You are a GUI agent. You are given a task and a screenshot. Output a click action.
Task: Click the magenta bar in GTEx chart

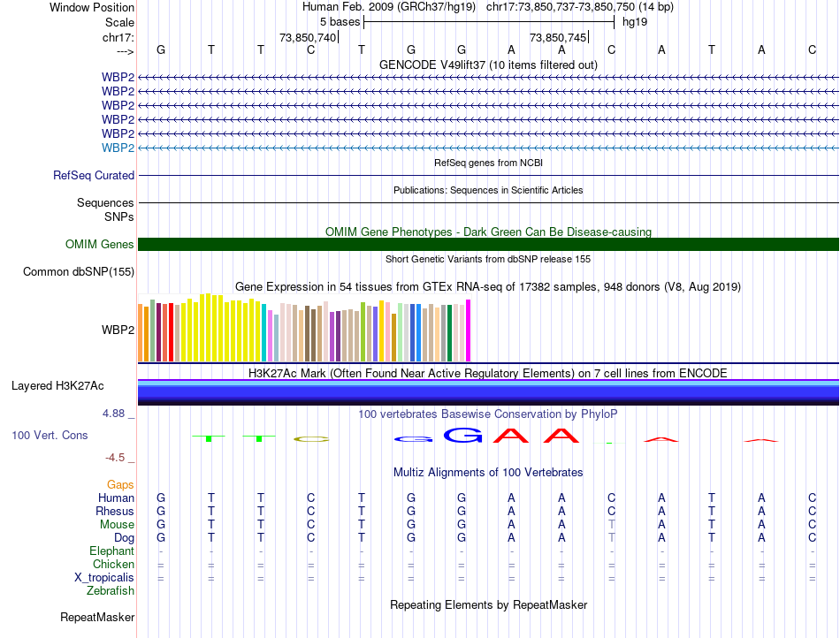[469, 330]
